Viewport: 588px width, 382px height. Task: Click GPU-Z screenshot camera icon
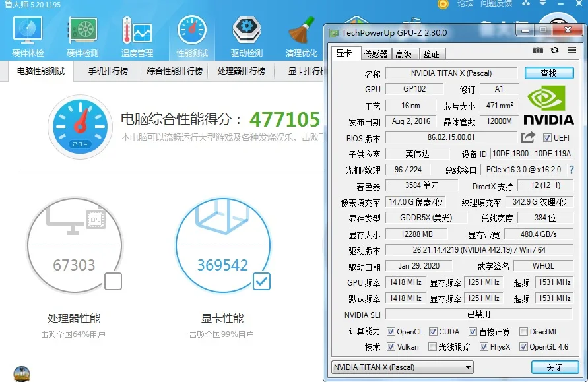coord(538,50)
